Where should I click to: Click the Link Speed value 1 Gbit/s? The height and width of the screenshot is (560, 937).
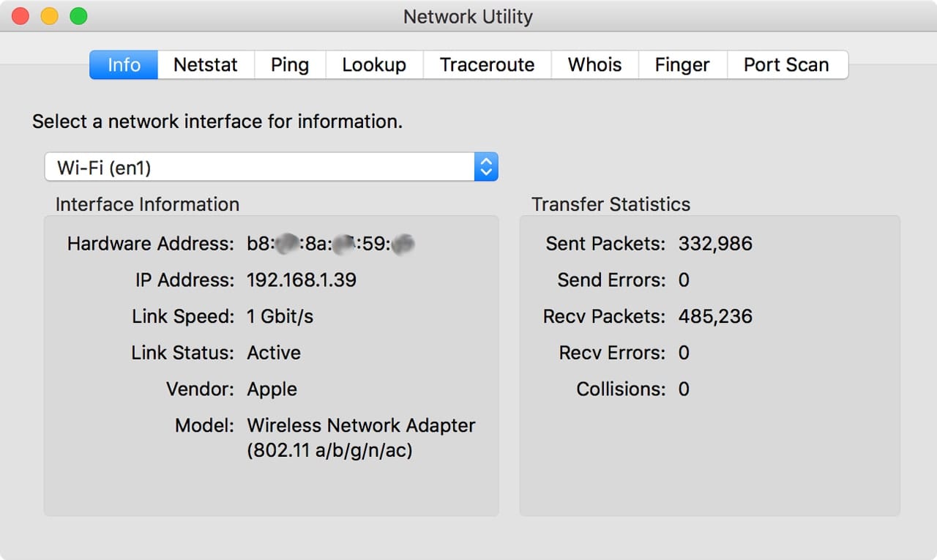(x=280, y=316)
